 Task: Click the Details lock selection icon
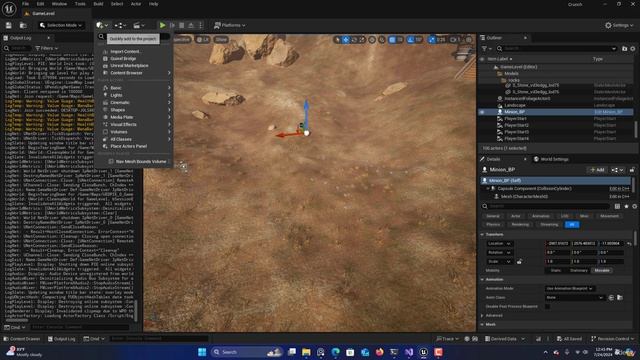tap(632, 170)
